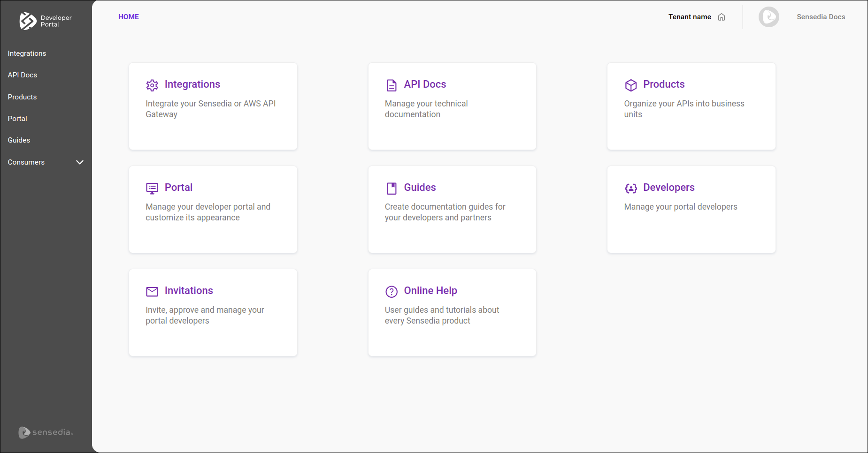Click the monitor icon on Portal card
Viewport: 868px width, 453px height.
[152, 189]
